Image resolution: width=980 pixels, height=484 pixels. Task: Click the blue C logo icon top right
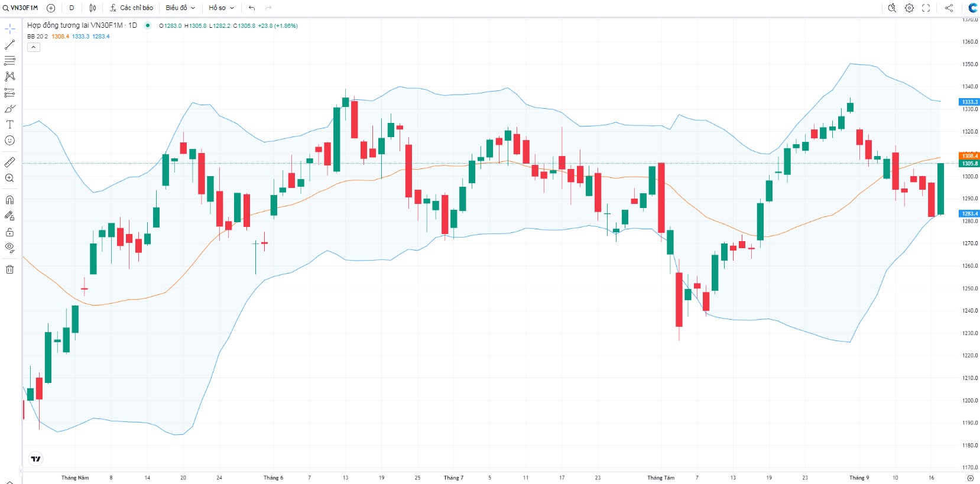point(972,8)
